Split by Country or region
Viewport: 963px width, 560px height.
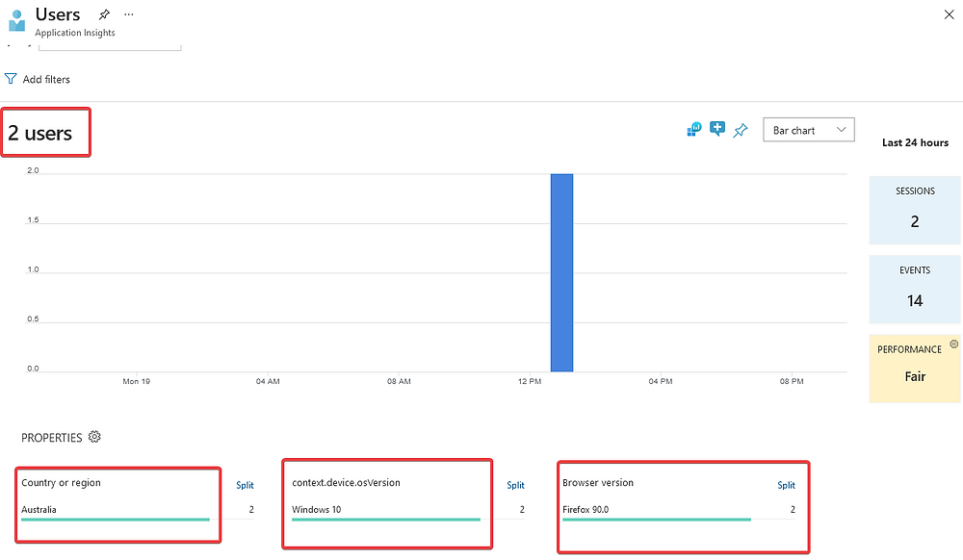[245, 485]
